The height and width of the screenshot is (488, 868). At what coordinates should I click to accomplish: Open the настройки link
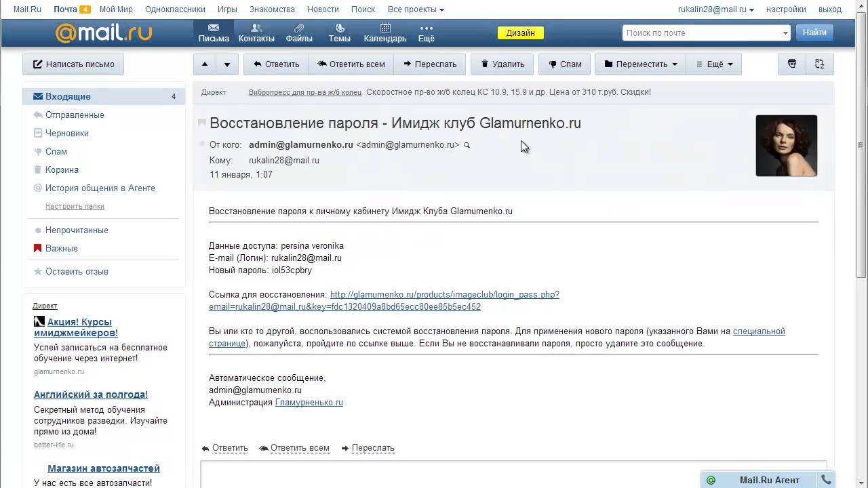tap(786, 9)
